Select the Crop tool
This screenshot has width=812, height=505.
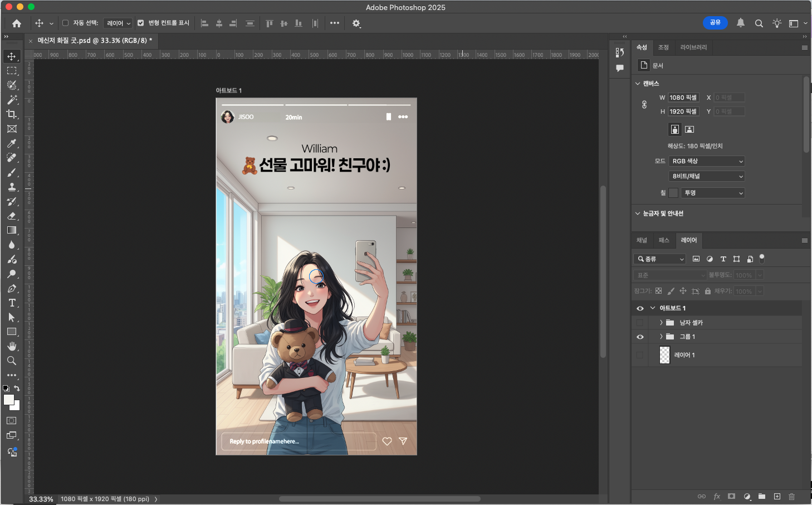[12, 114]
